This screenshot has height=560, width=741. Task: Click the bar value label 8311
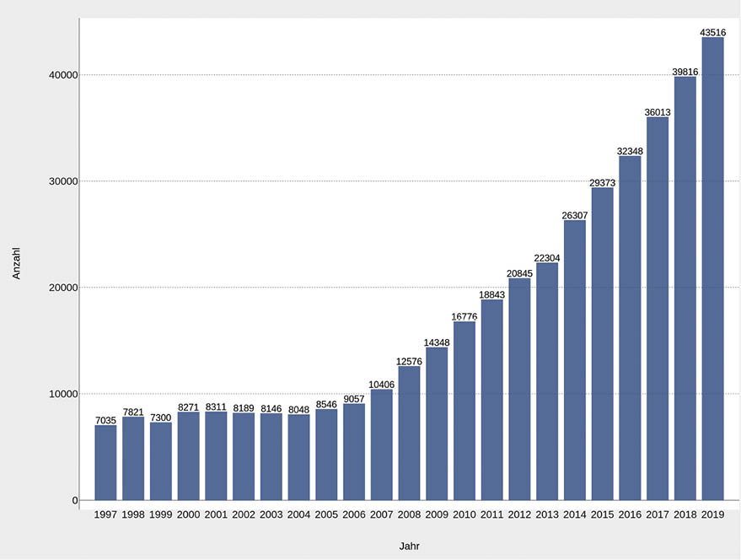point(216,407)
